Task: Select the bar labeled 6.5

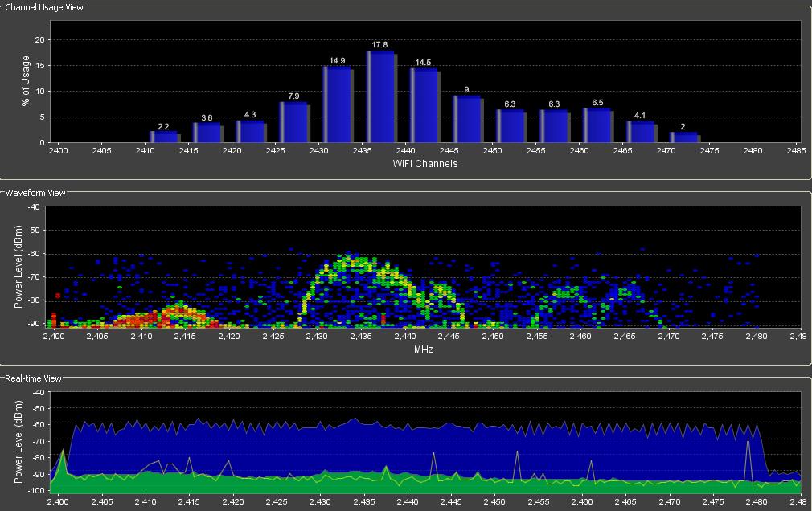Action: (598, 125)
